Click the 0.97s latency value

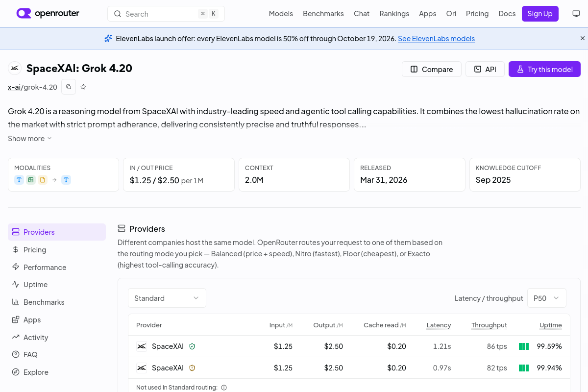coord(441,368)
